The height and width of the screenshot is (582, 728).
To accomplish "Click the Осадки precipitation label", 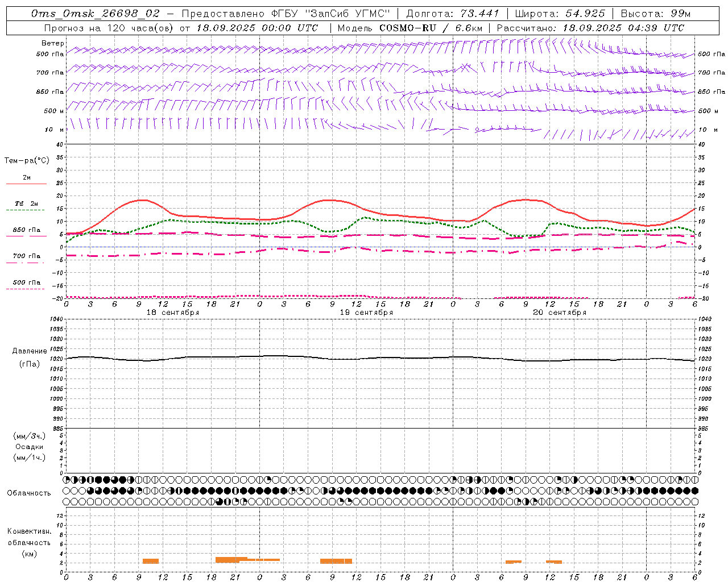I will [30, 447].
